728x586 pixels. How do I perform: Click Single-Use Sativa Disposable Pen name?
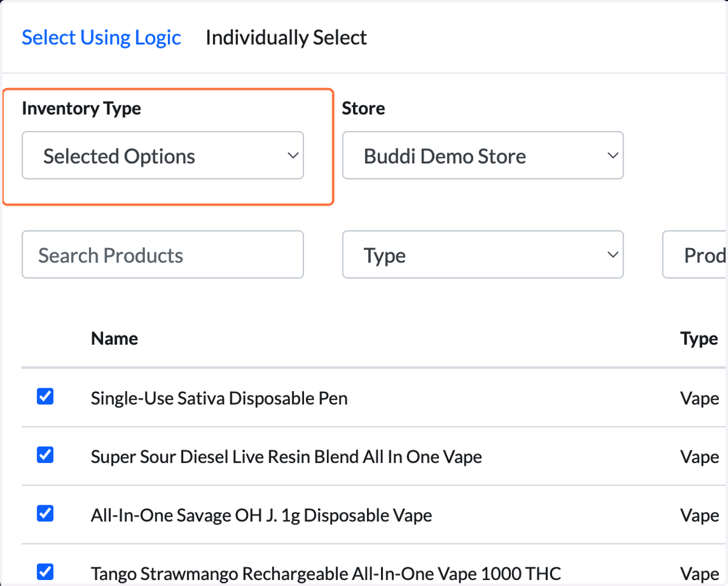(x=219, y=399)
